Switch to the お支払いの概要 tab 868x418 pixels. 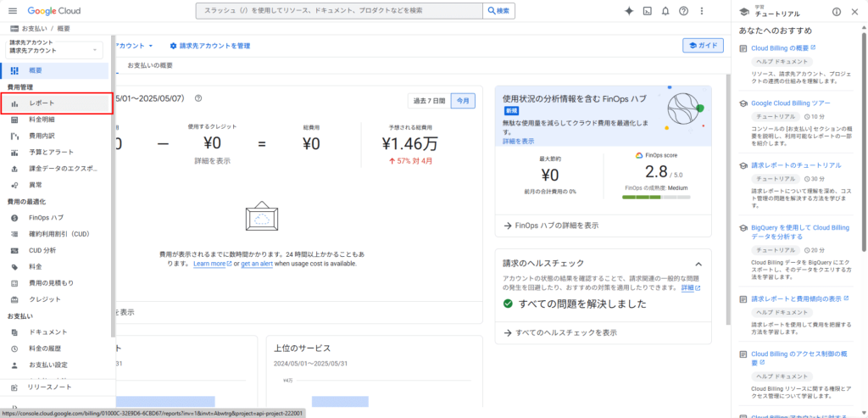coord(150,65)
